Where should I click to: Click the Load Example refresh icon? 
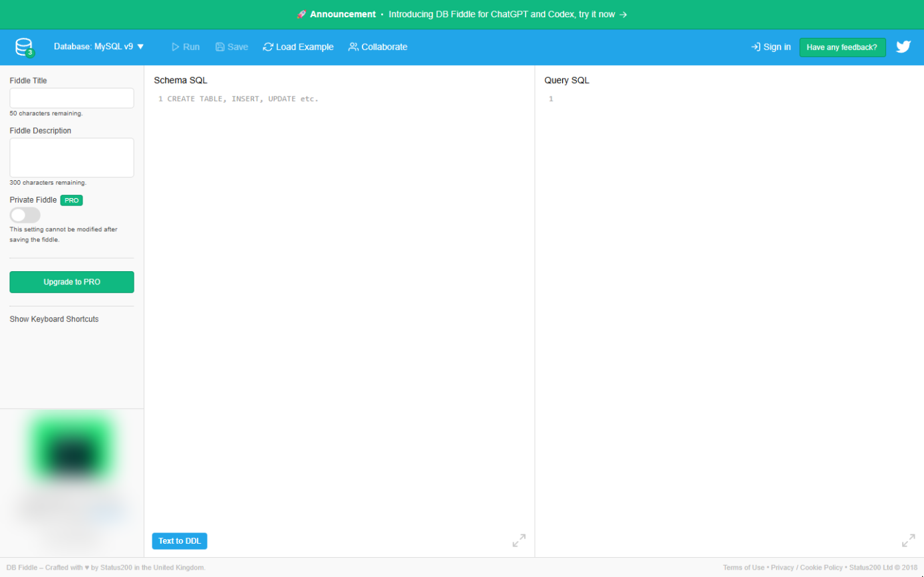(268, 47)
